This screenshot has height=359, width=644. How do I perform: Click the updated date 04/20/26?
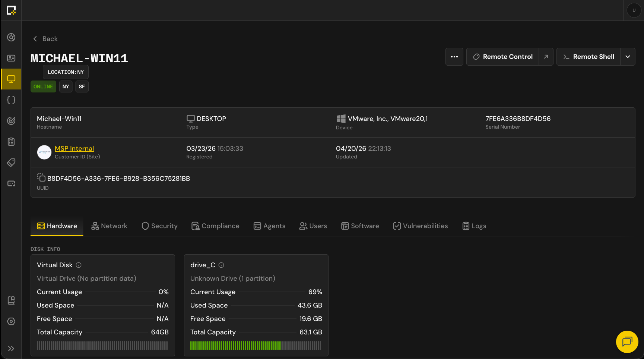[351, 148]
